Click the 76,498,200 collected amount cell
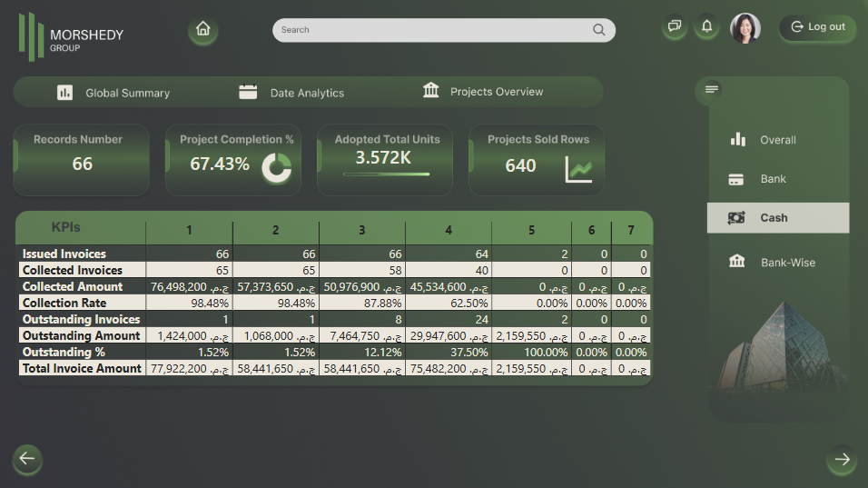 (190, 286)
